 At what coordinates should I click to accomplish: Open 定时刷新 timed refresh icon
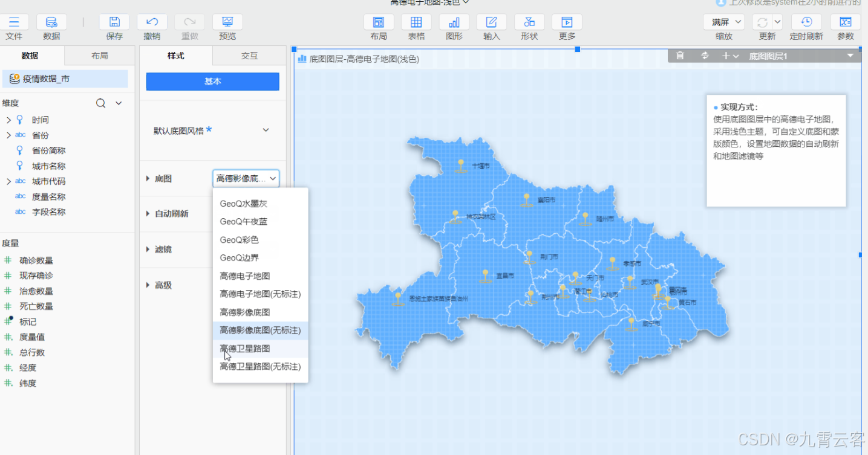[x=806, y=22]
